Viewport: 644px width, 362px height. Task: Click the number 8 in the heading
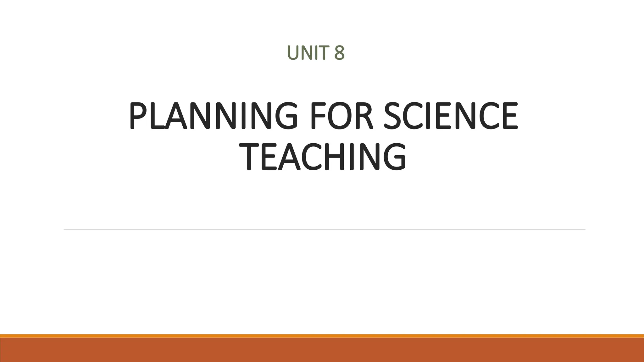pos(339,53)
